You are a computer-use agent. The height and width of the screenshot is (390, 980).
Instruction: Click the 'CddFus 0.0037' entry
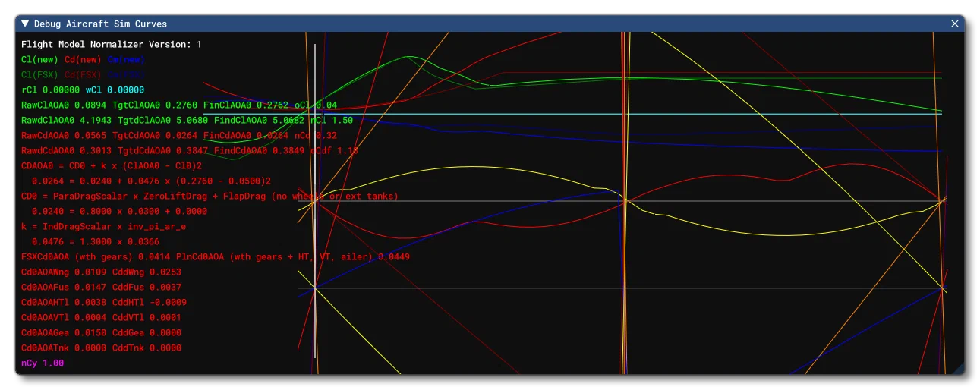147,287
